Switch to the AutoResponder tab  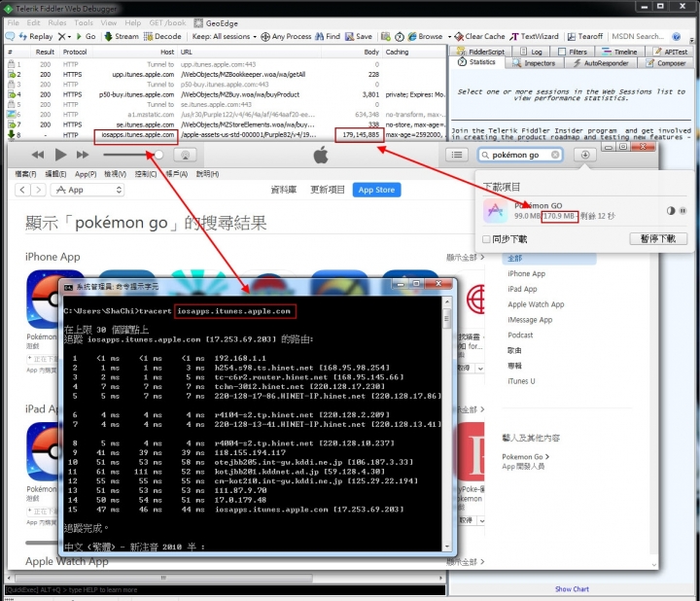[601, 63]
